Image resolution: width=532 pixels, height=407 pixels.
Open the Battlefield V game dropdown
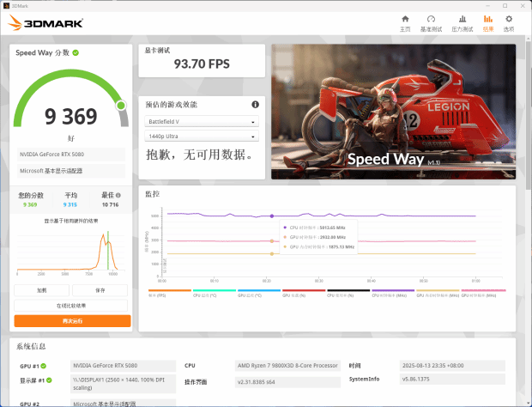(202, 122)
